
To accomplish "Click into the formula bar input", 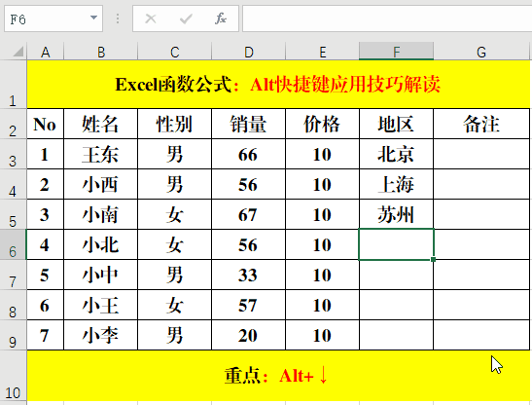I will (387, 18).
